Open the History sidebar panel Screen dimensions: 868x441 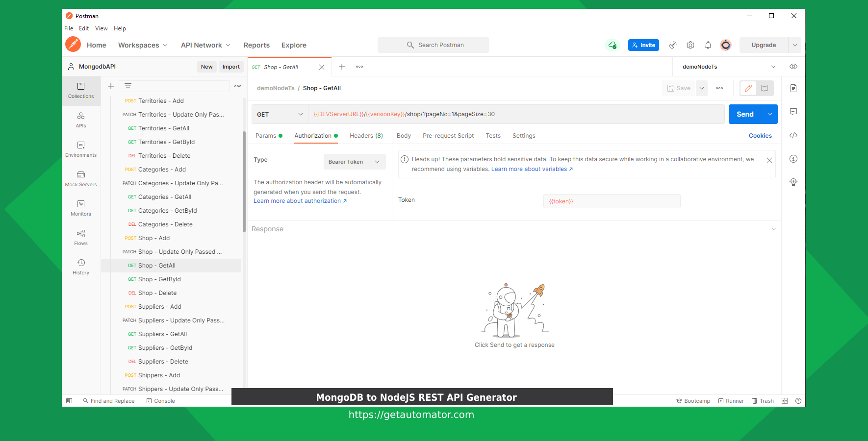[x=81, y=267]
